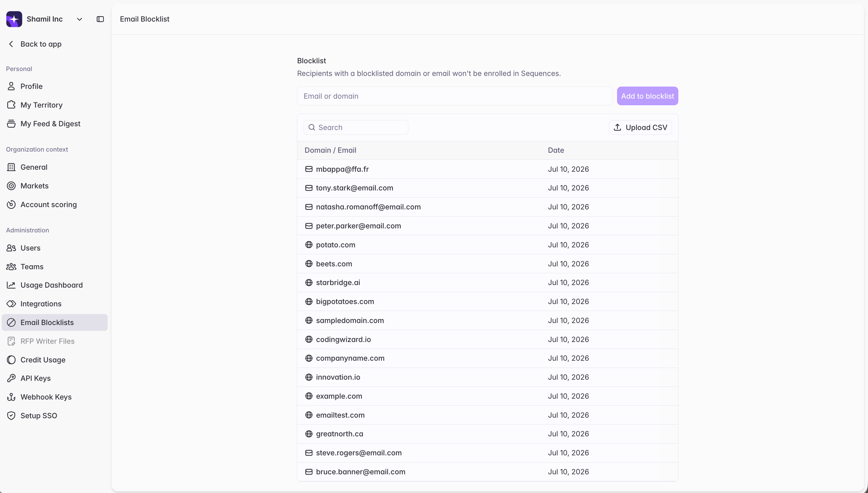Click the Usage Dashboard chart icon
Image resolution: width=868 pixels, height=493 pixels.
click(11, 285)
